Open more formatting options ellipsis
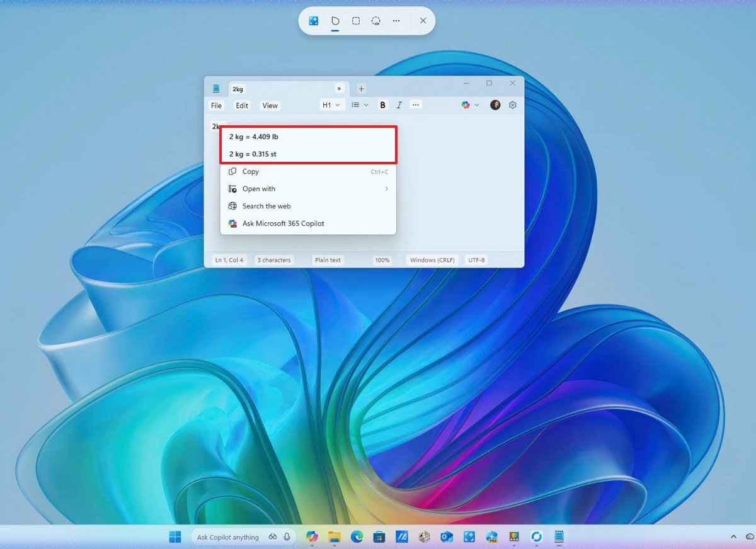 (x=415, y=105)
